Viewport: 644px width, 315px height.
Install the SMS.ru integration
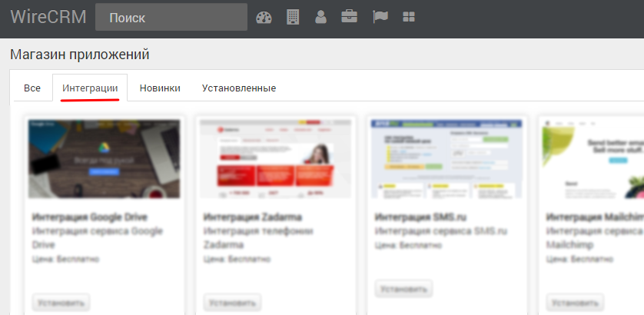tap(403, 289)
